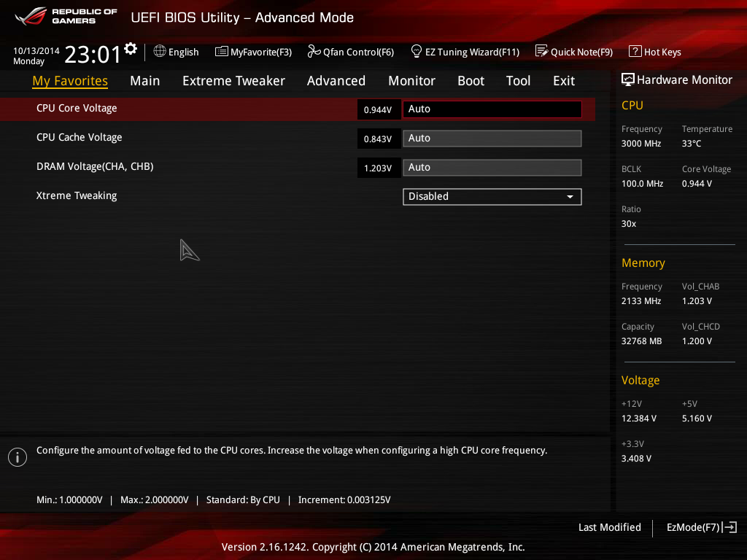Viewport: 747px width, 560px height.
Task: Click the Hardware Monitor panel title
Action: click(684, 79)
